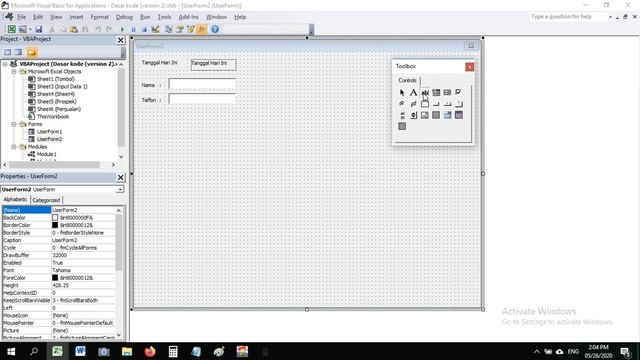This screenshot has width=640, height=360.
Task: Select the OptionButton tool in Toolbox
Action: pos(402,104)
